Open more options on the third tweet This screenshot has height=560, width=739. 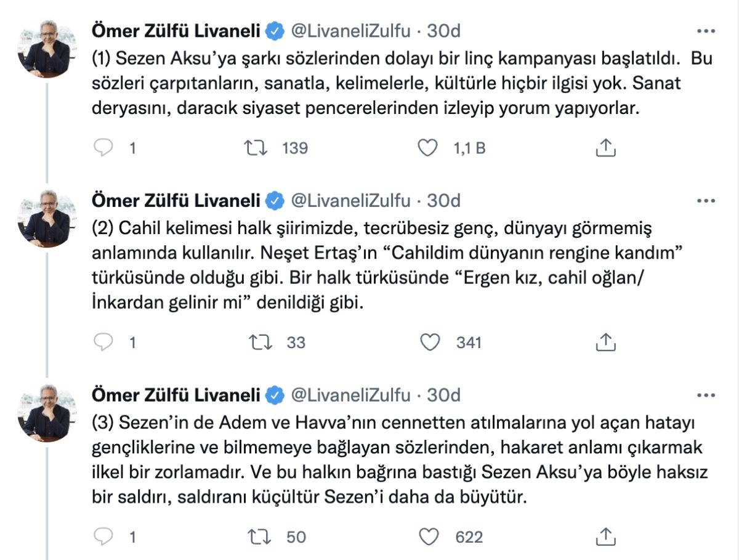(705, 394)
